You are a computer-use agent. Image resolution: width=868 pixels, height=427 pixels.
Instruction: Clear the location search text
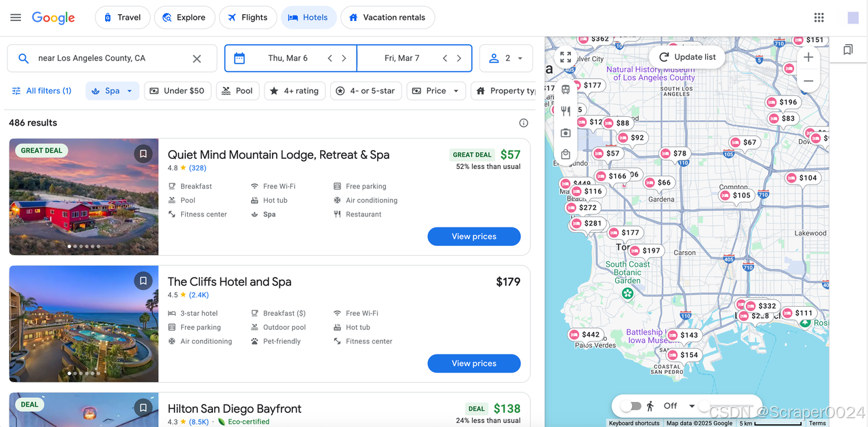(x=197, y=58)
